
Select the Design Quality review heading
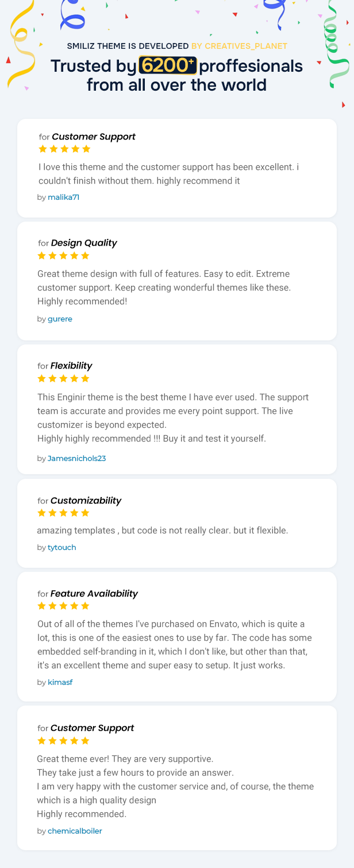coord(84,243)
